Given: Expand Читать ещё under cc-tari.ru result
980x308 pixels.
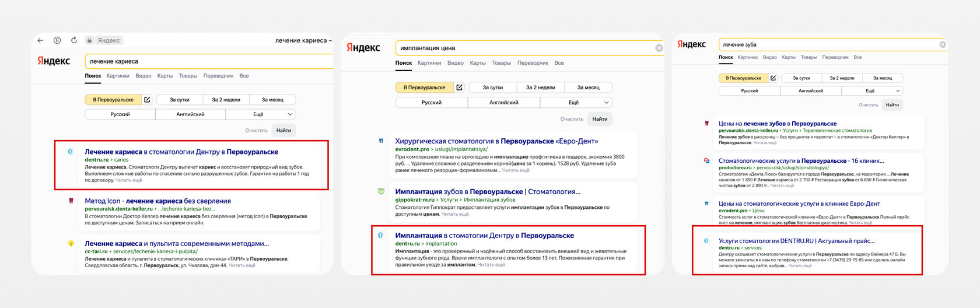Looking at the screenshot, I should coord(242,265).
